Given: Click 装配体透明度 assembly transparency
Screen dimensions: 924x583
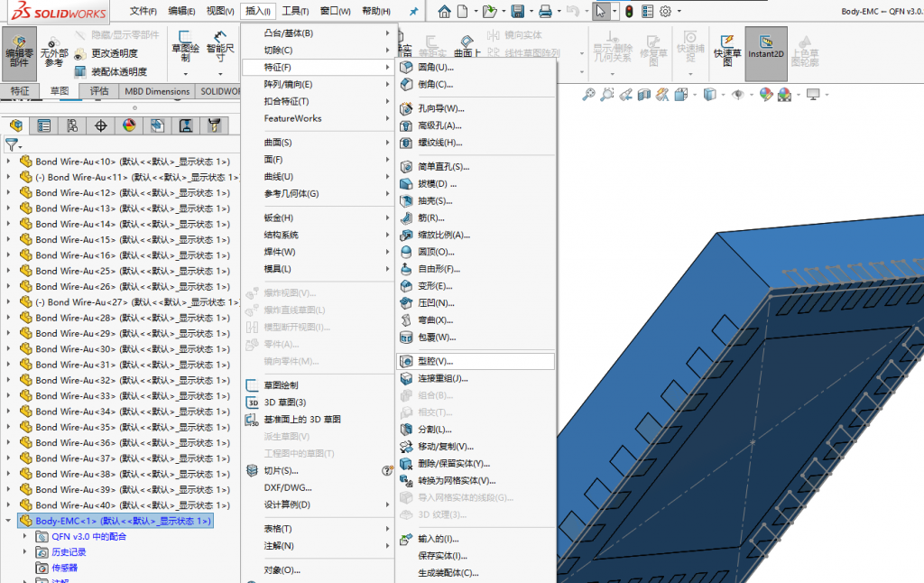Looking at the screenshot, I should (x=111, y=72).
